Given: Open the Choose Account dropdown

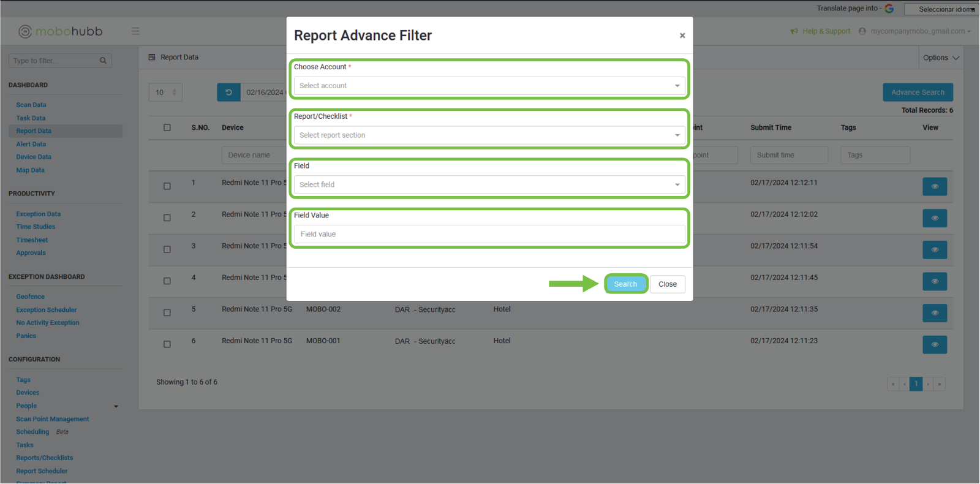Looking at the screenshot, I should pos(489,86).
